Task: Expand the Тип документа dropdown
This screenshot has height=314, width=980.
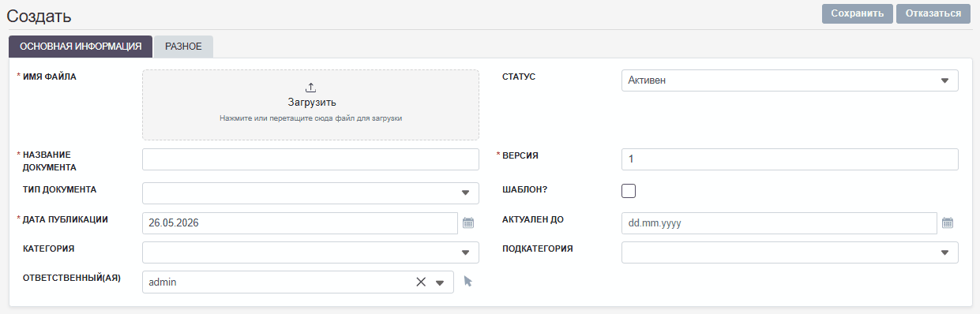Action: pos(310,193)
